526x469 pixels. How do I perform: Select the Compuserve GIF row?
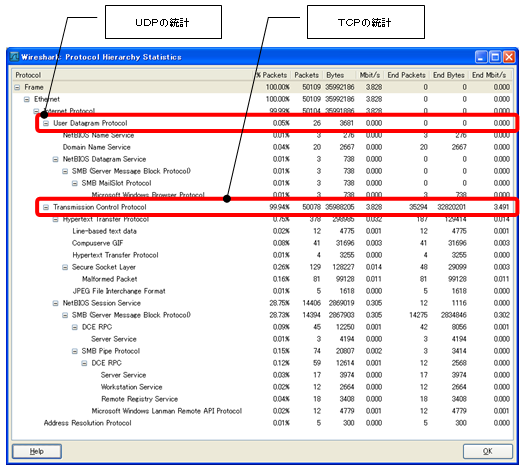(x=262, y=243)
